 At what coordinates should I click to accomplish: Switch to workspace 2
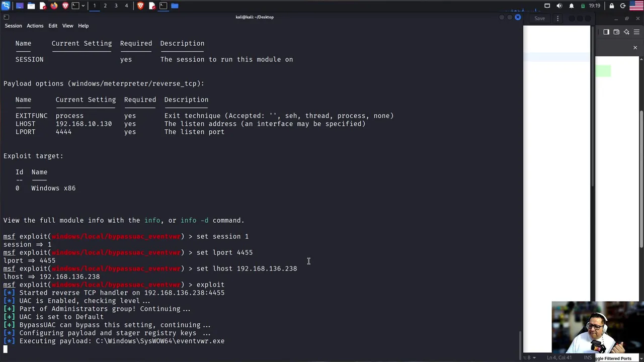point(105,6)
